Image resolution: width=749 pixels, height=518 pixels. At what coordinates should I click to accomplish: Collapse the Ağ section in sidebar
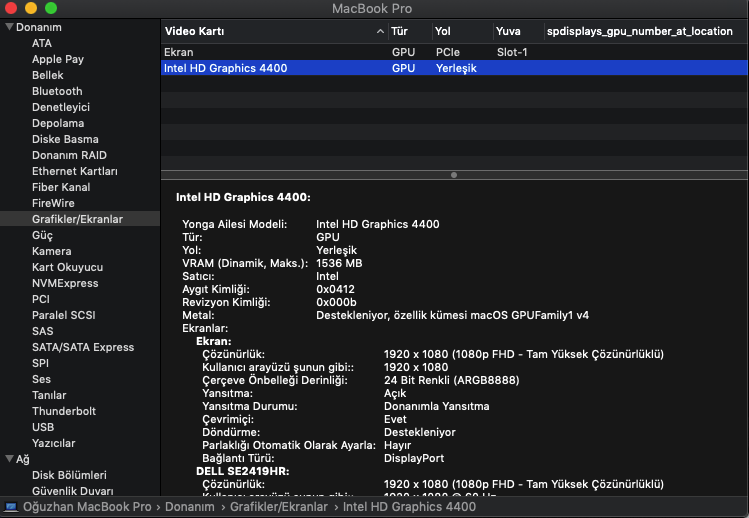8,459
